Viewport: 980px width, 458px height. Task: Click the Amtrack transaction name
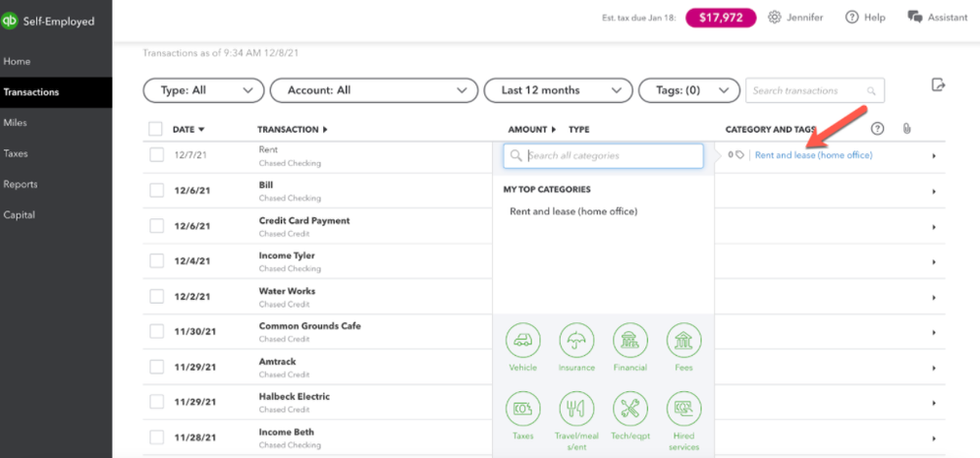point(278,362)
